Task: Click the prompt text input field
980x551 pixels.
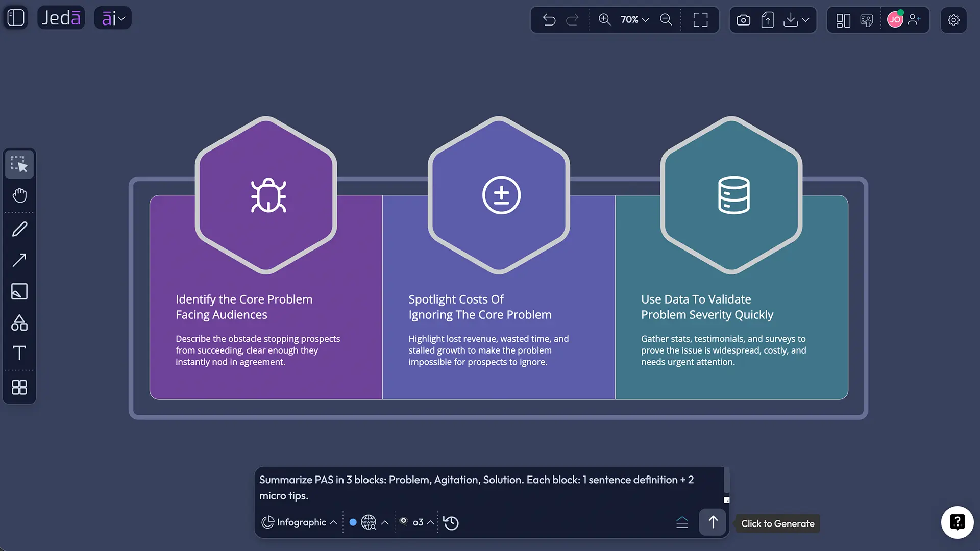Action: coord(489,488)
